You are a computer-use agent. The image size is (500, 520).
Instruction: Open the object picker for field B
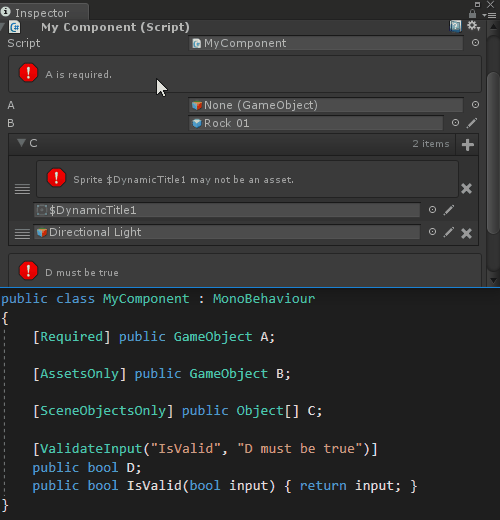point(455,123)
